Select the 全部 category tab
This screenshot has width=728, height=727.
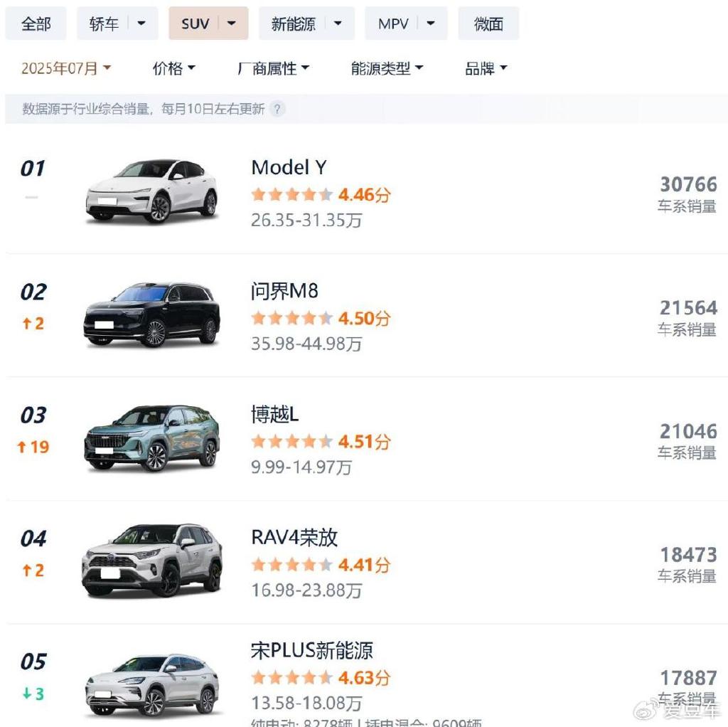pyautogui.click(x=36, y=23)
